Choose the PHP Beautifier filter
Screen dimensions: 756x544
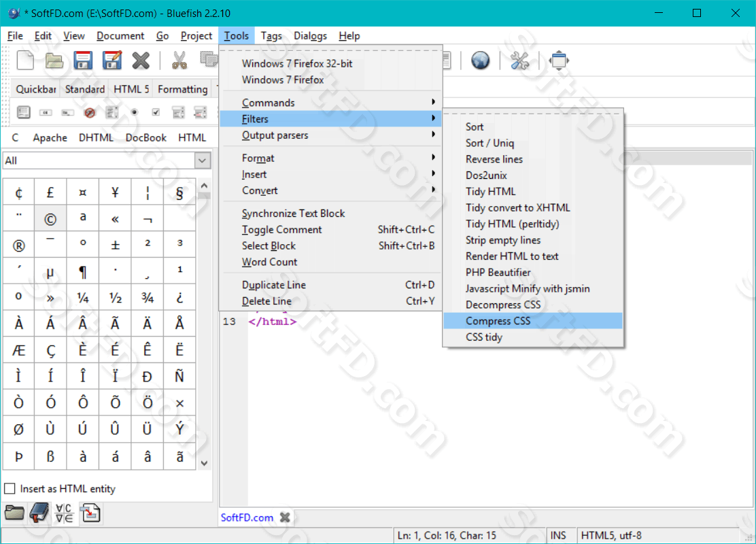pos(533,273)
